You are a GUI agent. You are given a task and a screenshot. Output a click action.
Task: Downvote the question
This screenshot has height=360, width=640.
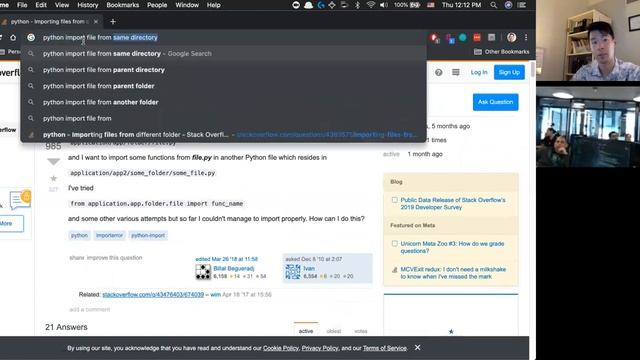tap(53, 162)
